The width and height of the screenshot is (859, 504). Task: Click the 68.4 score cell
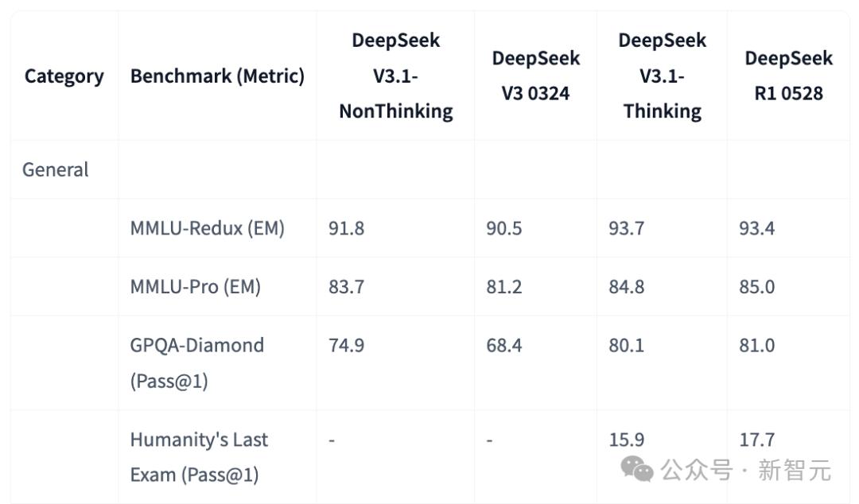(504, 346)
